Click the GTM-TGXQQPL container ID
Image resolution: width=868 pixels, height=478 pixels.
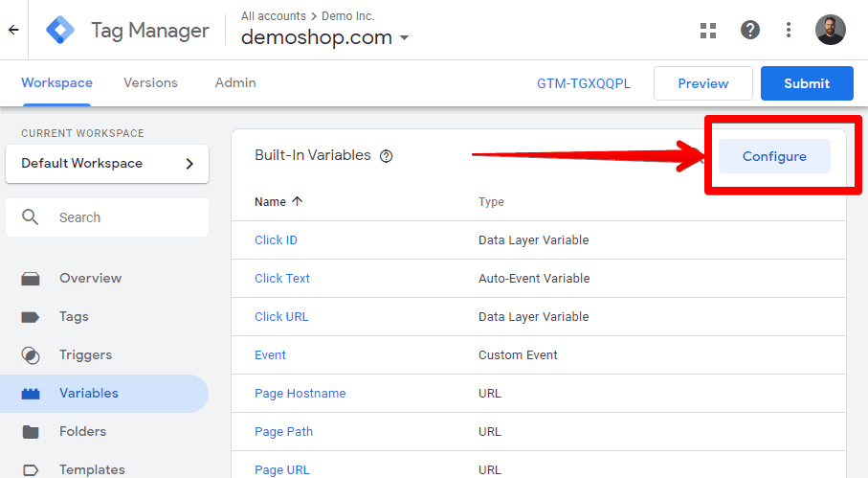[584, 83]
